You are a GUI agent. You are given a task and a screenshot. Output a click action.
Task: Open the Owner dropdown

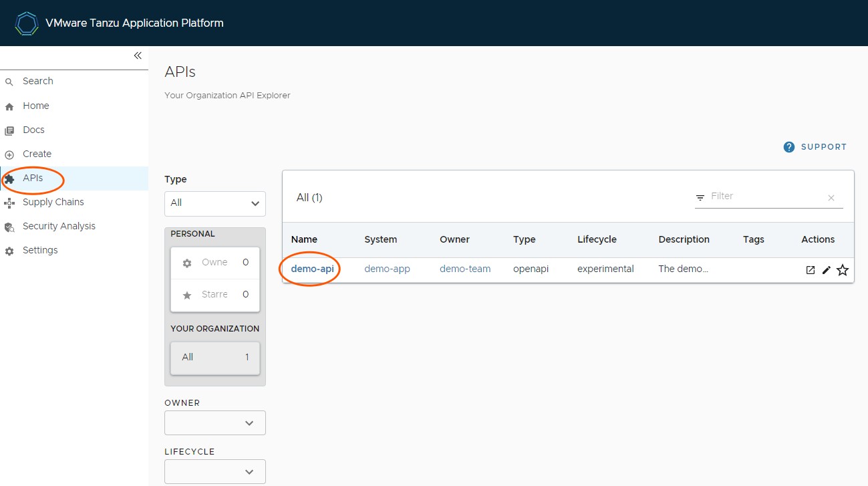(x=214, y=422)
